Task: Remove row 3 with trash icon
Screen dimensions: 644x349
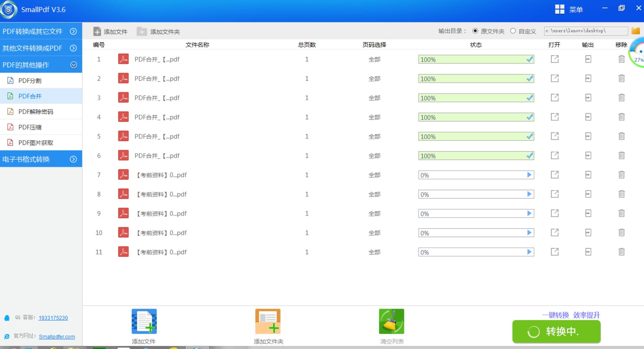Action: click(622, 98)
